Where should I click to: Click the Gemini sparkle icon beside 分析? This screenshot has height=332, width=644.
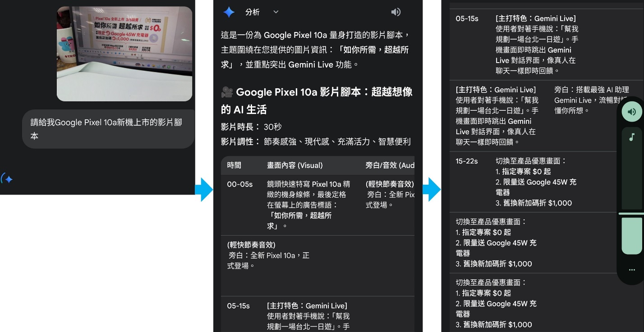[229, 12]
